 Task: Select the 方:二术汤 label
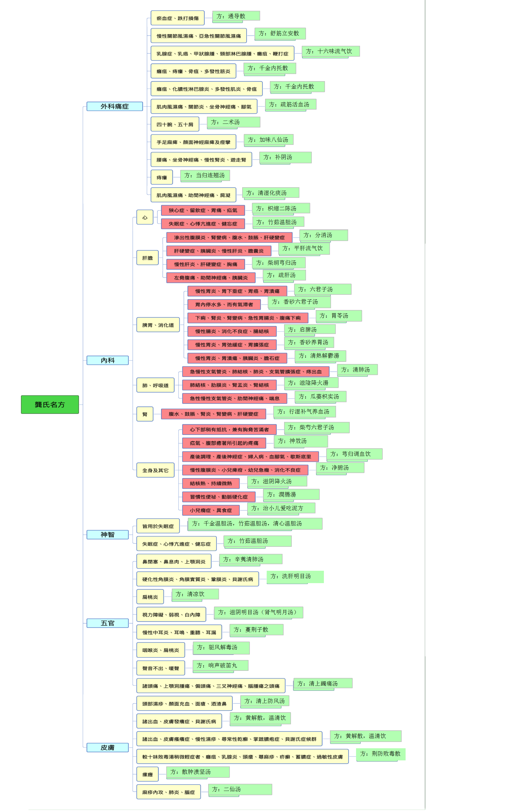(x=233, y=122)
